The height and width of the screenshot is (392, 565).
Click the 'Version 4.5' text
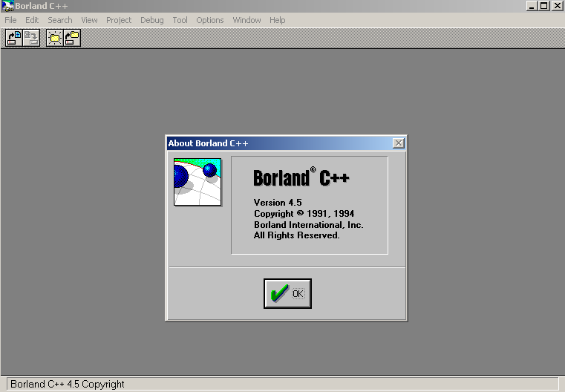click(278, 203)
